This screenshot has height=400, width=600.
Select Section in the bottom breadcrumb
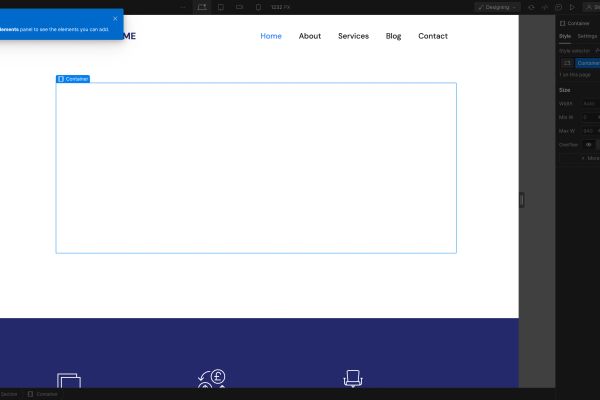[x=9, y=394]
